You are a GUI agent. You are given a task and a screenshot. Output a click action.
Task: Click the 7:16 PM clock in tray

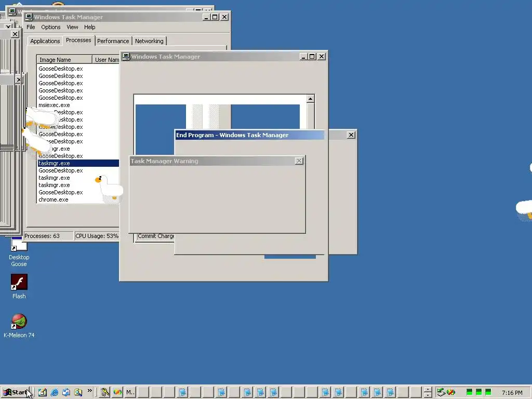(x=512, y=393)
